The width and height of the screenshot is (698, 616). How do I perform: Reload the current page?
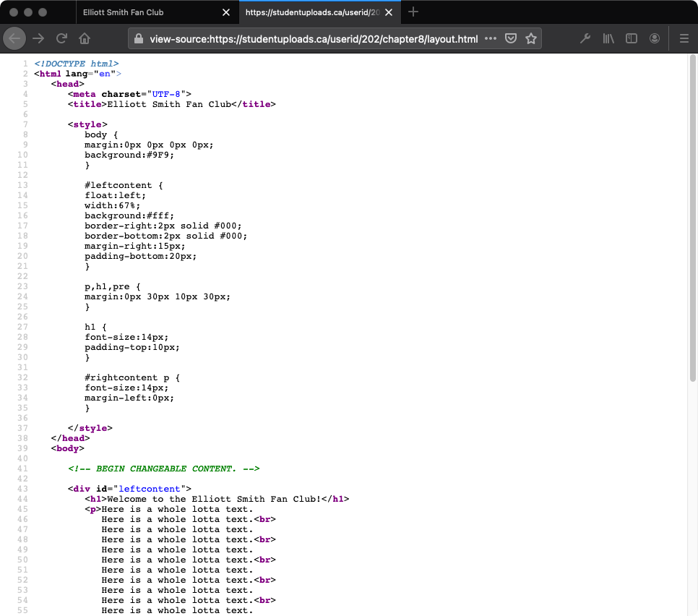61,39
